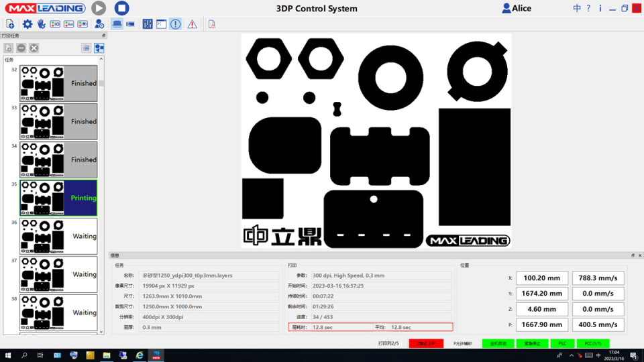Image resolution: width=644 pixels, height=362 pixels.
Task: Undock the information panel
Action: [x=633, y=255]
